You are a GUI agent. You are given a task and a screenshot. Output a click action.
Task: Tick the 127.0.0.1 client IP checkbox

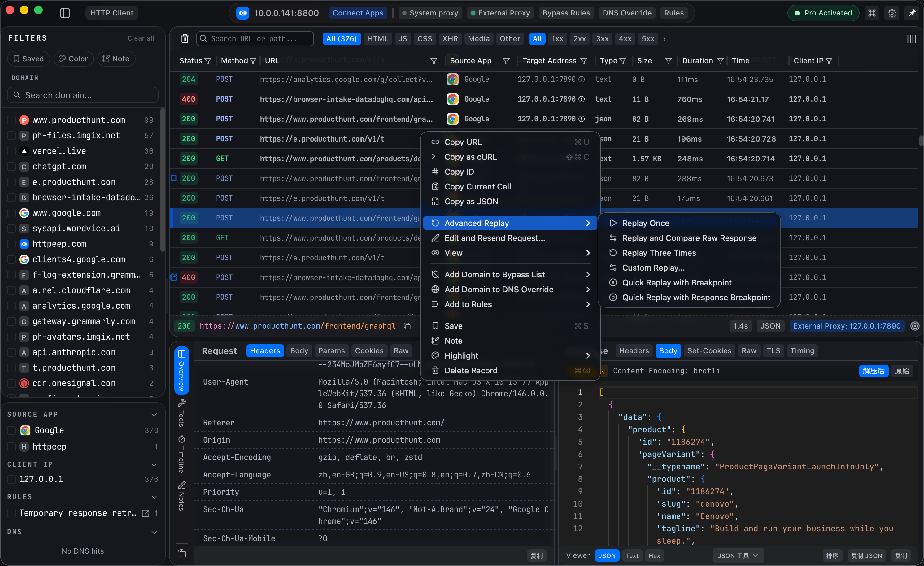12,479
